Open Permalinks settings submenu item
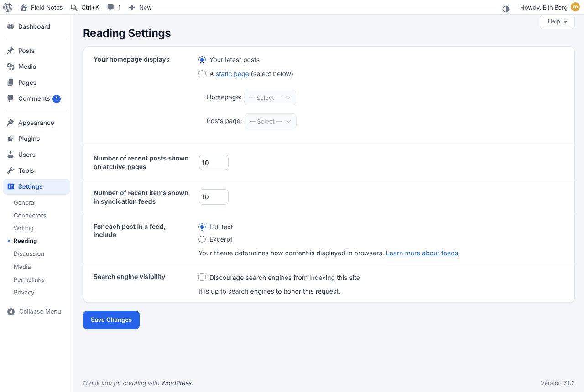 point(29,279)
